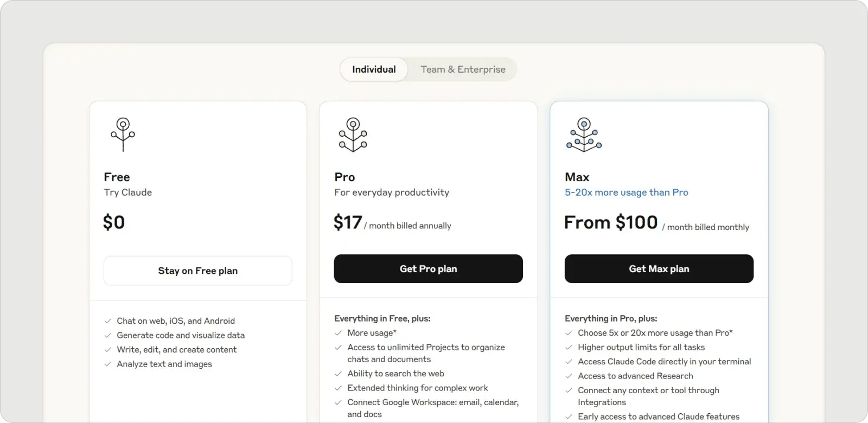Click the Pro plan branching icon

(353, 134)
